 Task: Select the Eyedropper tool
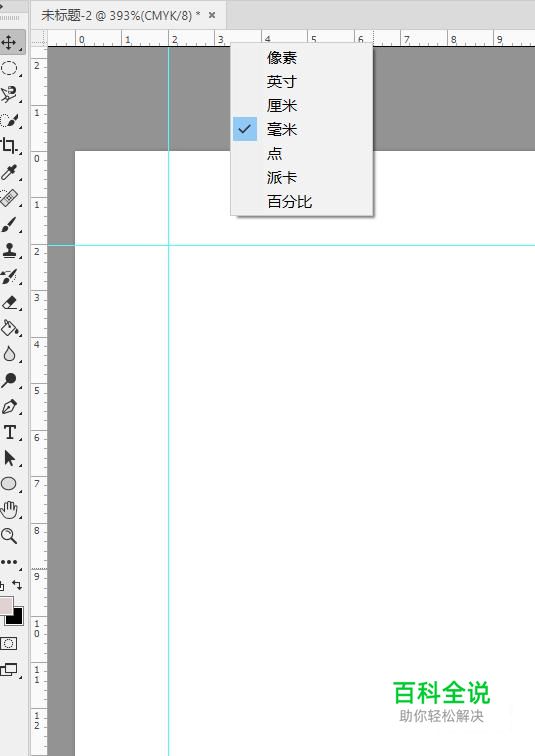(x=10, y=172)
